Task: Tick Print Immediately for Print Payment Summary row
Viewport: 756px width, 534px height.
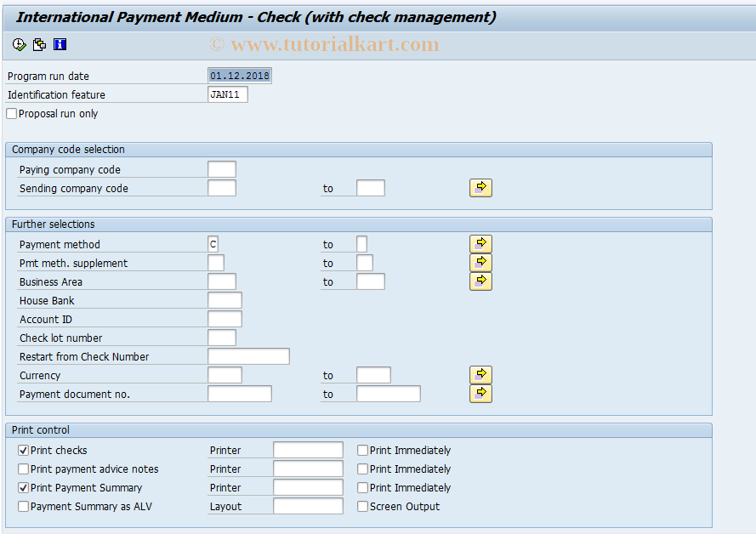Action: (x=362, y=488)
